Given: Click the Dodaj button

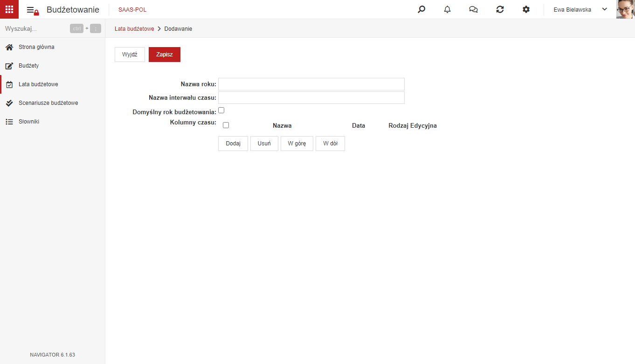Looking at the screenshot, I should 233,144.
